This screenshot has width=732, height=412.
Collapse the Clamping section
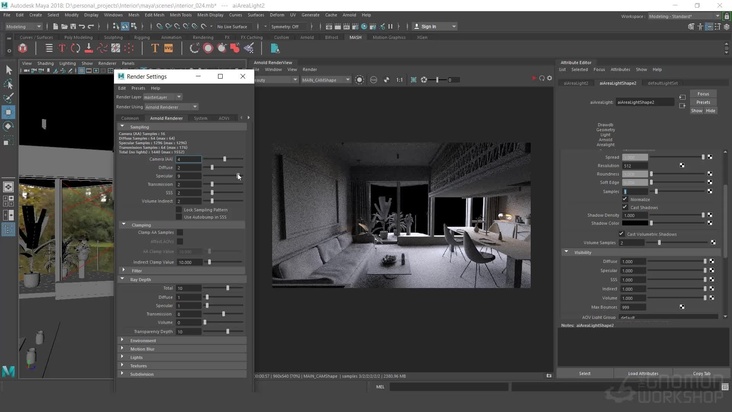[x=124, y=224]
